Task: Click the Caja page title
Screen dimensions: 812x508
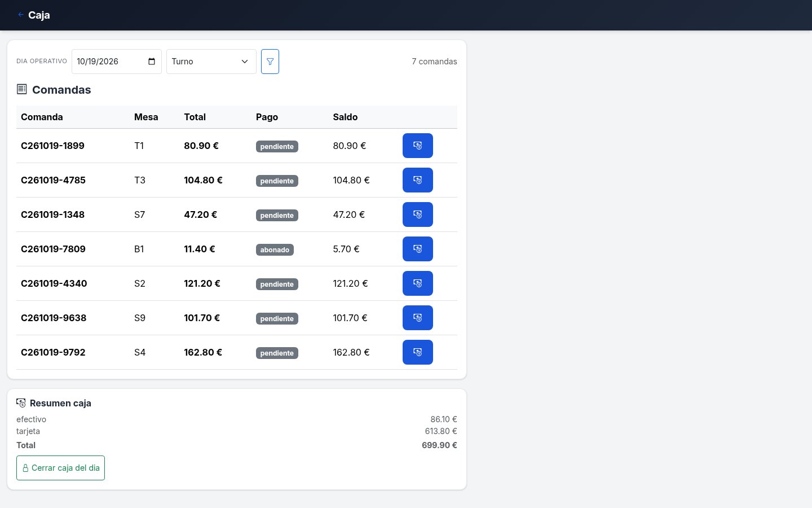Action: pos(39,15)
